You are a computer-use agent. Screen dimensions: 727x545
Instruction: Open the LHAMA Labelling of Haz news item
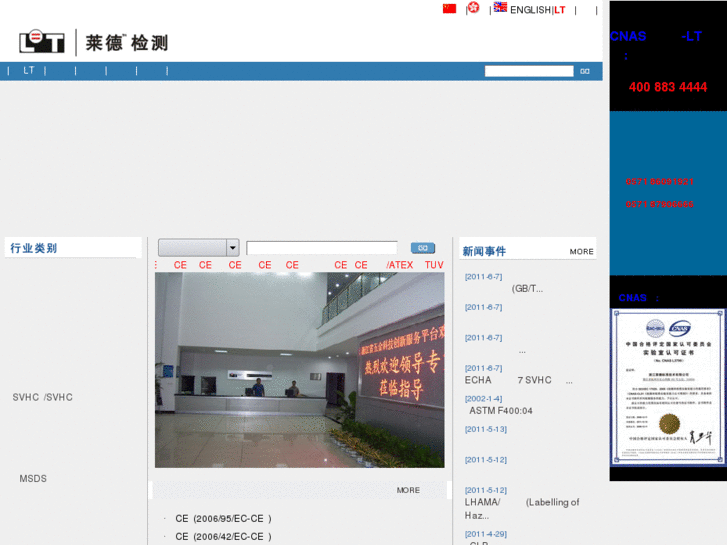tap(522, 508)
